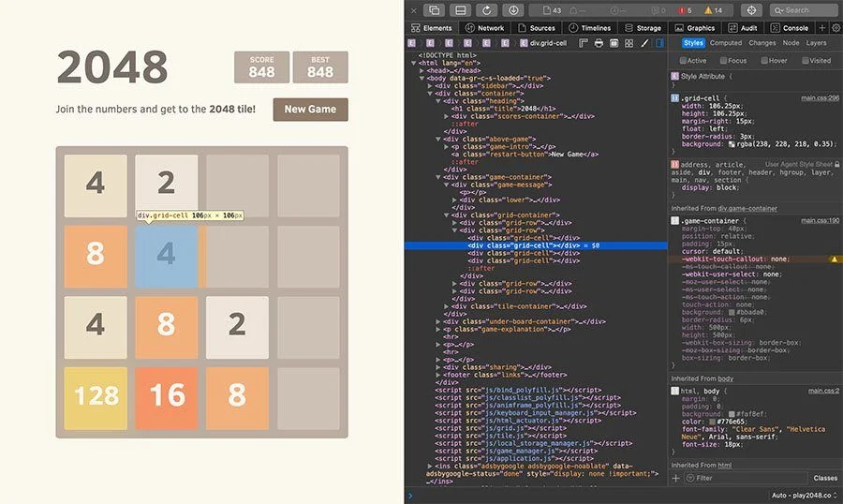Open the main.css:190 source link

820,220
